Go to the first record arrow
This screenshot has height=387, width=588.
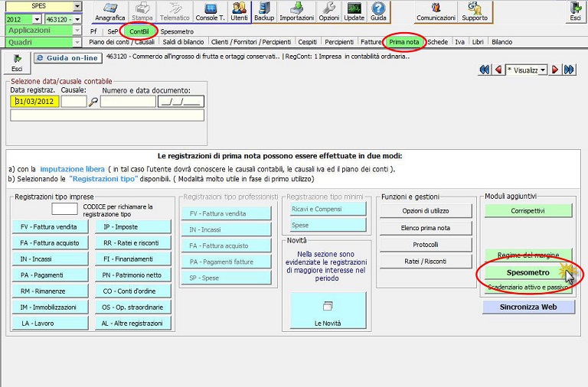tap(485, 70)
